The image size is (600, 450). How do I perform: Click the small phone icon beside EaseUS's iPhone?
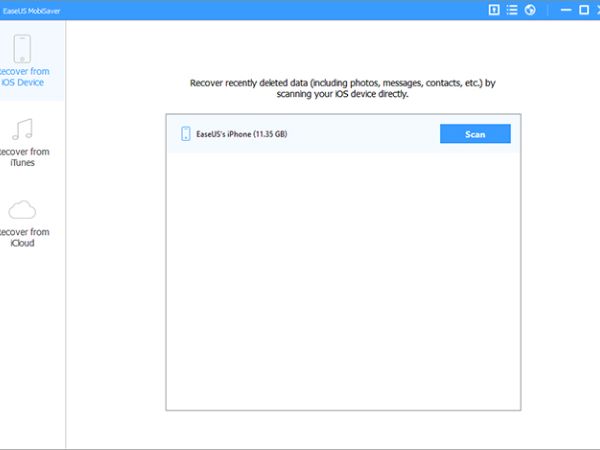pyautogui.click(x=185, y=134)
